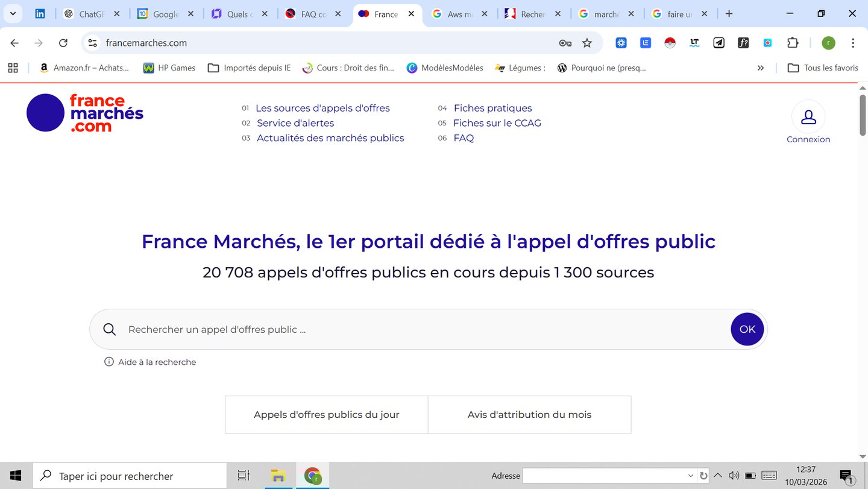Click the screen recorder extension icon
868x489 pixels.
tap(767, 43)
